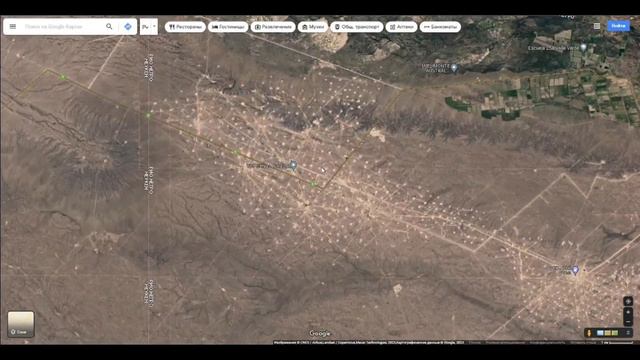
Task: Filter map by Банкоматы chip
Action: (x=440, y=27)
